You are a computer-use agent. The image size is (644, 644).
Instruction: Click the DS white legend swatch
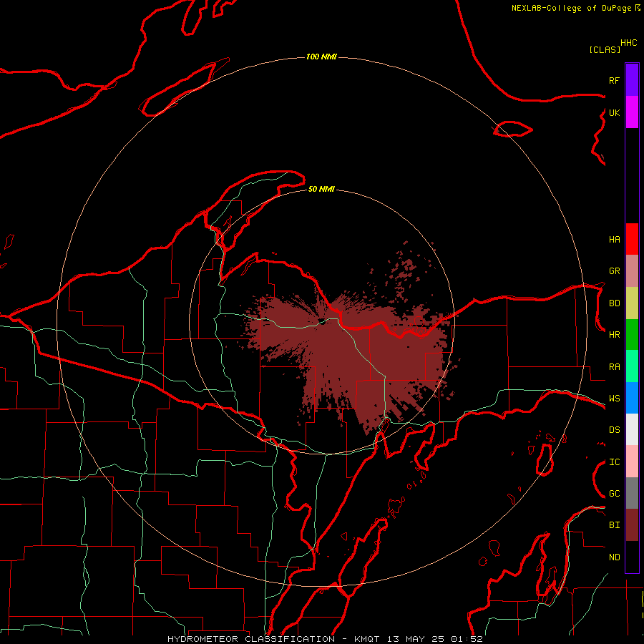[632, 429]
